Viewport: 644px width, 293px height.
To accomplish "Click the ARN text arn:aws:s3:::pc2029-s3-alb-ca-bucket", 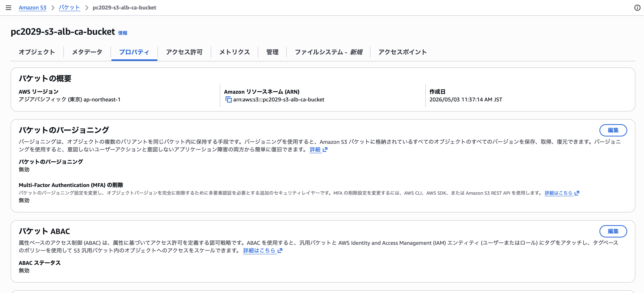I will click(279, 99).
